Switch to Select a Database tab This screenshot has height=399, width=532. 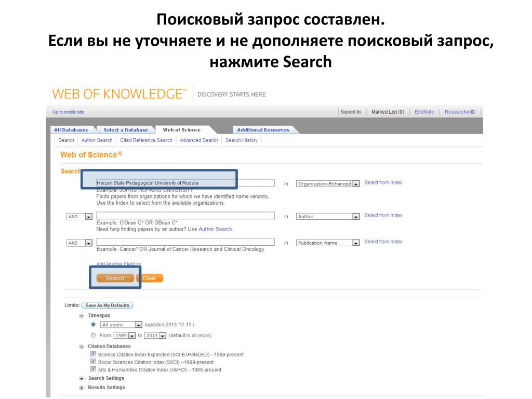click(126, 129)
